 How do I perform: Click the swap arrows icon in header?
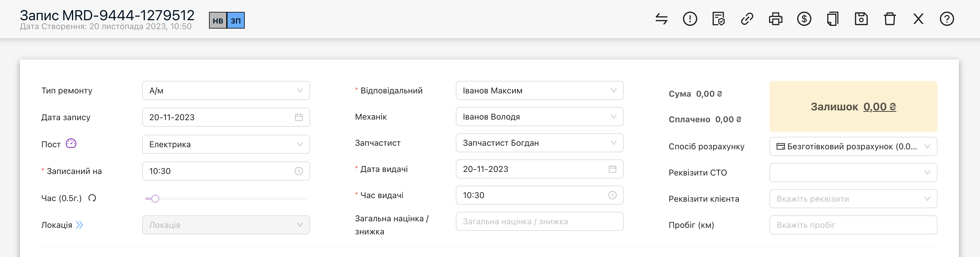click(661, 19)
